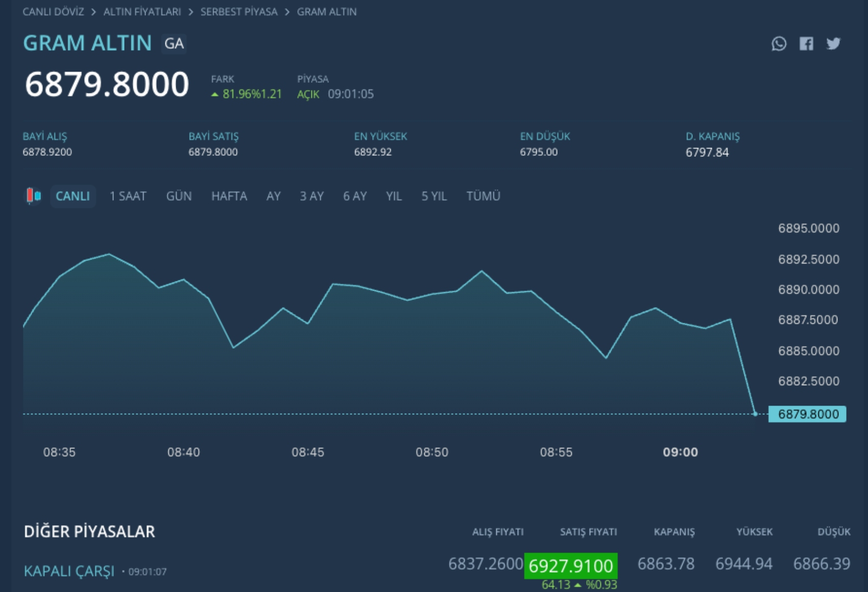Viewport: 868px width, 592px height.
Task: Switch chart to 1 SAAT range
Action: pyautogui.click(x=128, y=196)
